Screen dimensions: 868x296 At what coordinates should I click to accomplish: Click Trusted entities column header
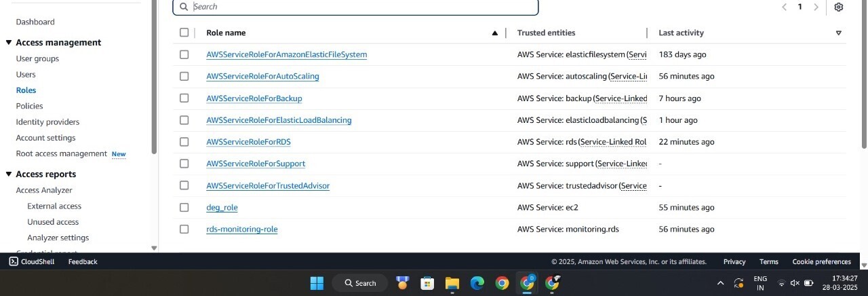(546, 33)
